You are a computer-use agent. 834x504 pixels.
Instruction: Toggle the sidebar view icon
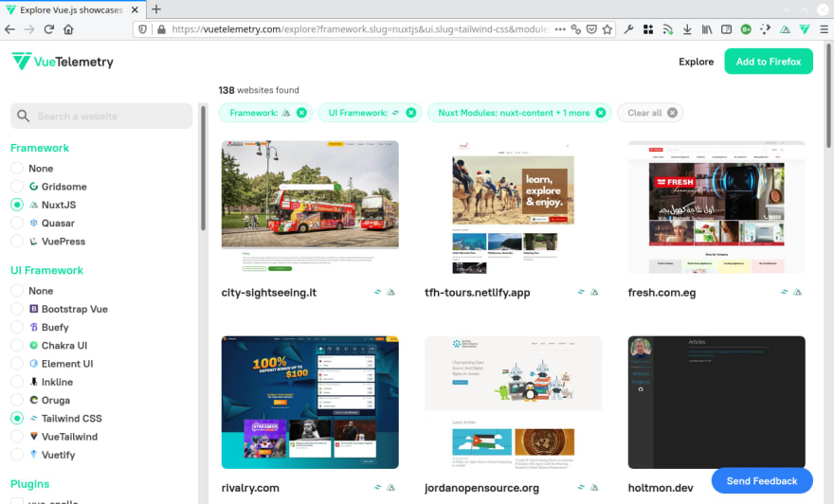pyautogui.click(x=726, y=29)
